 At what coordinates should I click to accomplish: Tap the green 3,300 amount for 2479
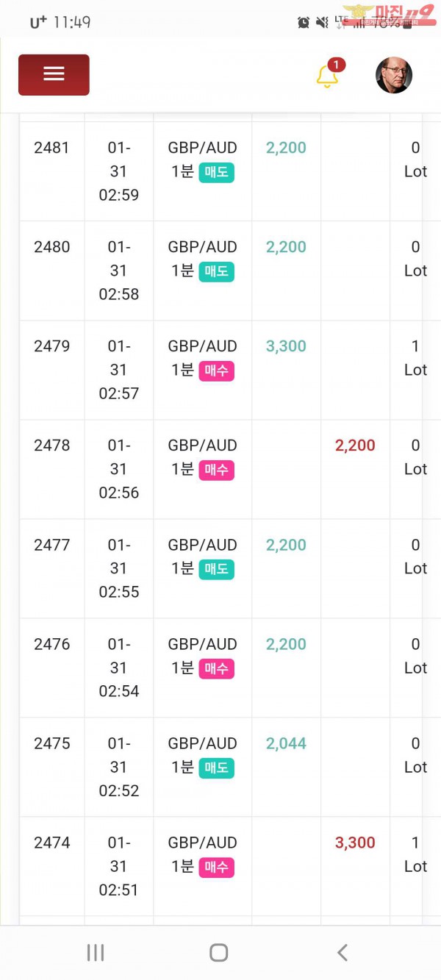[286, 346]
